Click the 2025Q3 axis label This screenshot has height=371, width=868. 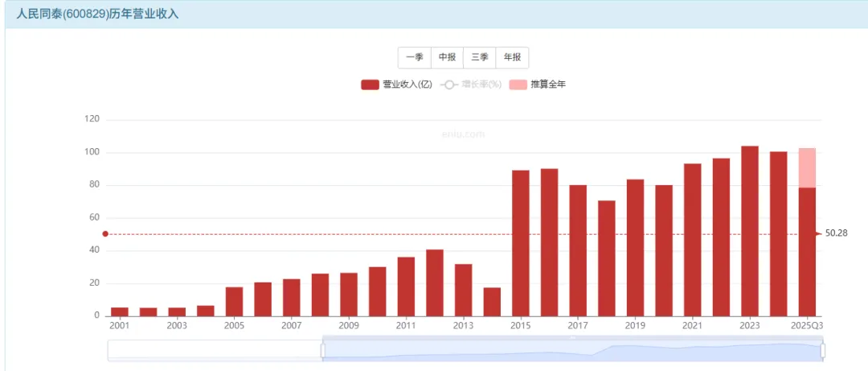[x=807, y=325]
